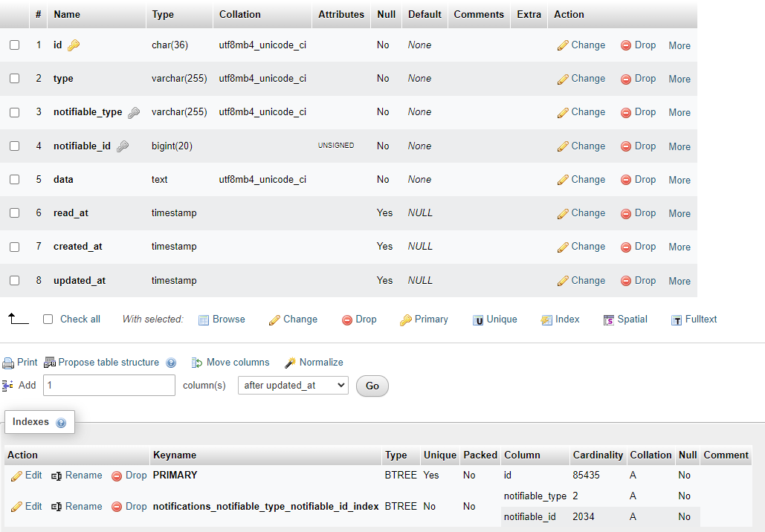765x532 pixels.
Task: Rename the PRIMARY index
Action: [x=77, y=475]
